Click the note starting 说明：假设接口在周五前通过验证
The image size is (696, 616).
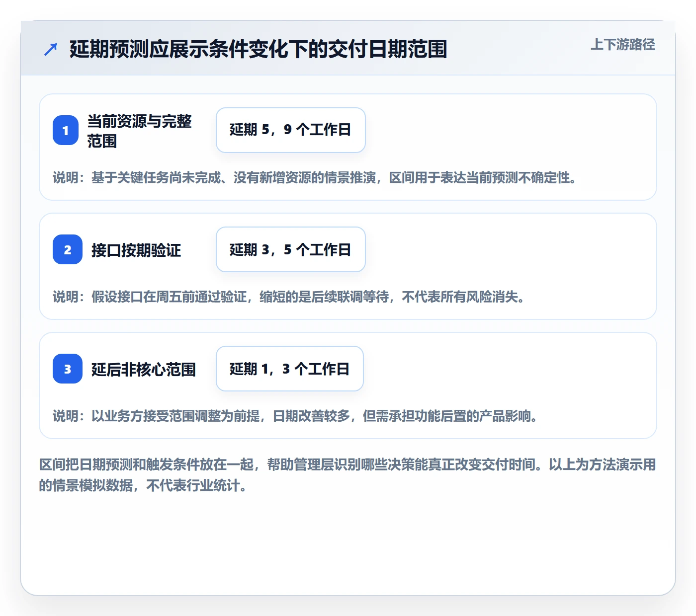tap(289, 297)
